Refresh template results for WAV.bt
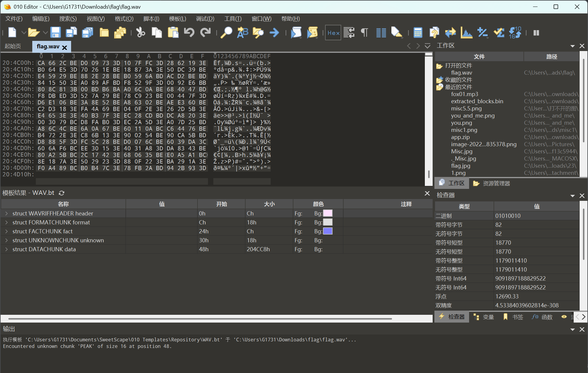The width and height of the screenshot is (588, 373). [62, 193]
